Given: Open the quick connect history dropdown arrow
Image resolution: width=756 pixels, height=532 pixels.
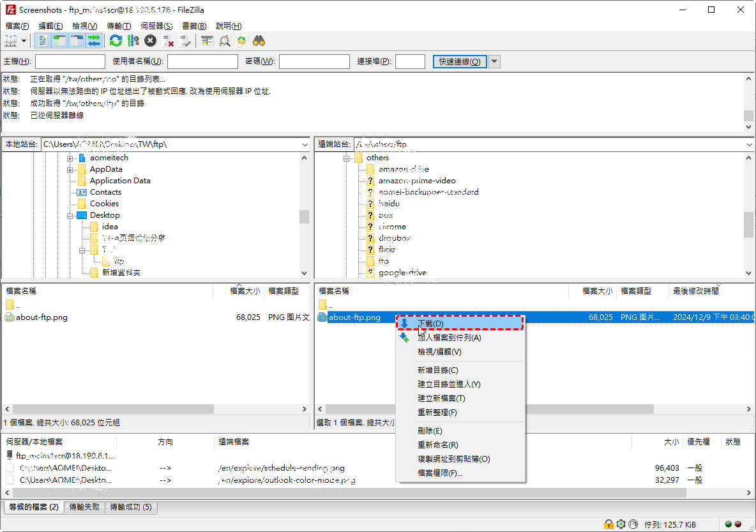Looking at the screenshot, I should 494,62.
